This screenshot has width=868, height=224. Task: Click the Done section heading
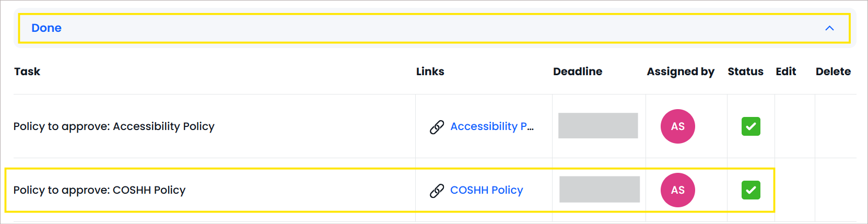tap(46, 28)
